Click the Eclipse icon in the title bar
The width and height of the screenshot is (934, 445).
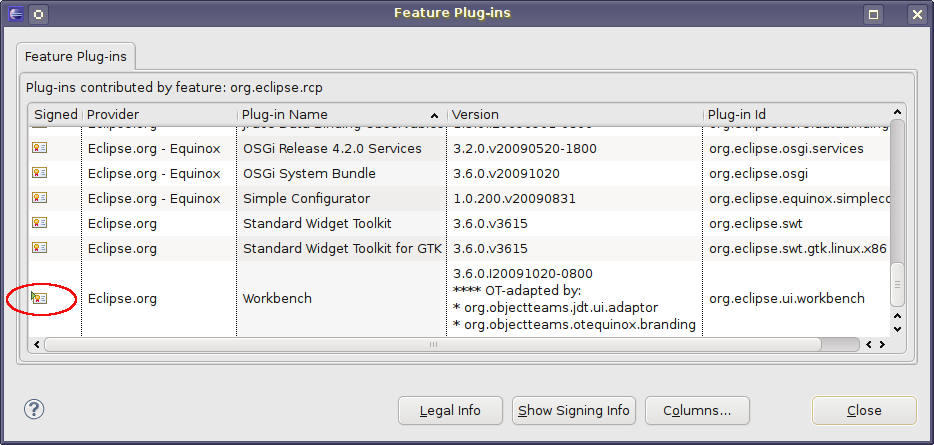pyautogui.click(x=16, y=14)
